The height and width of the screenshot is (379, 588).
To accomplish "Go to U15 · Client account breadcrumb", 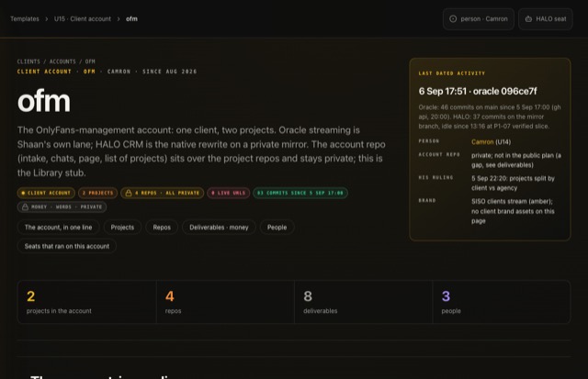I will click(x=83, y=18).
